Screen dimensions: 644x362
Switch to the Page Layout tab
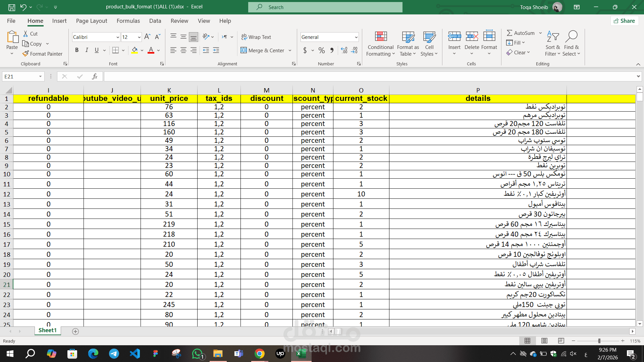pyautogui.click(x=92, y=21)
